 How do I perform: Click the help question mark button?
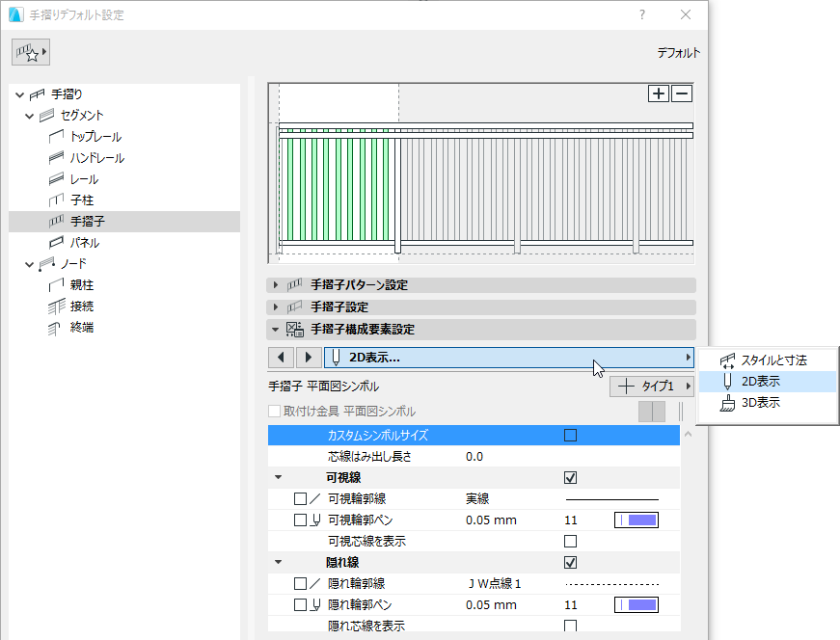tap(642, 14)
